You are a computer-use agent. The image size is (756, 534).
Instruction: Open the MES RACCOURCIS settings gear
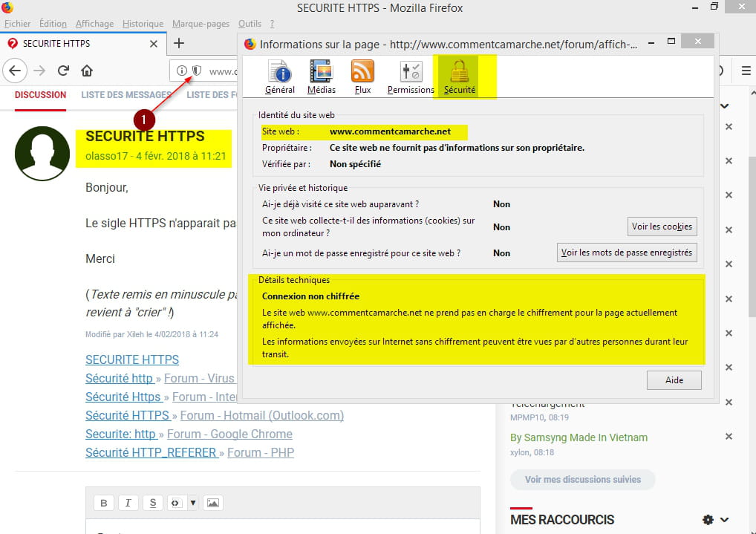tap(707, 520)
